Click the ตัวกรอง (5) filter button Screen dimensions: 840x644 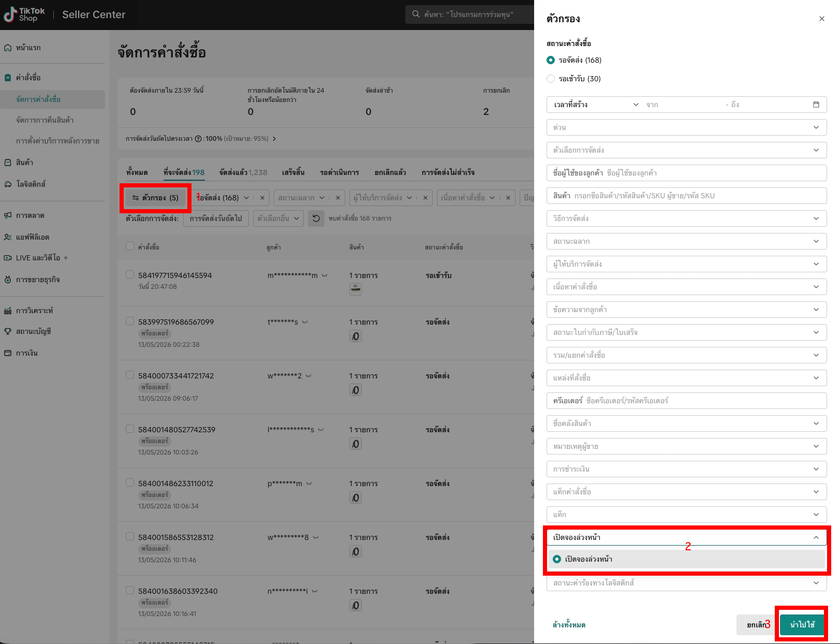pyautogui.click(x=156, y=198)
